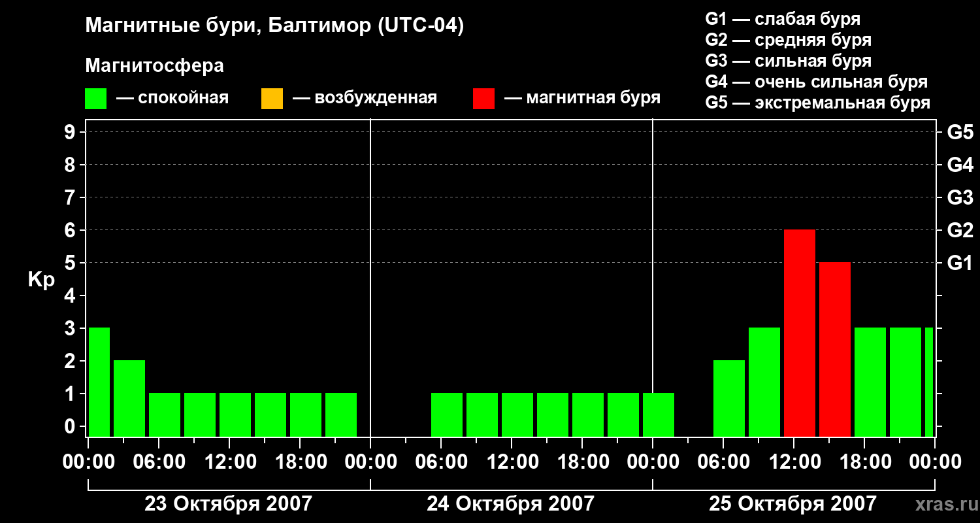Click the 'G4 — очень сильная буря' legend line
This screenshot has height=523, width=980.
pos(817,82)
